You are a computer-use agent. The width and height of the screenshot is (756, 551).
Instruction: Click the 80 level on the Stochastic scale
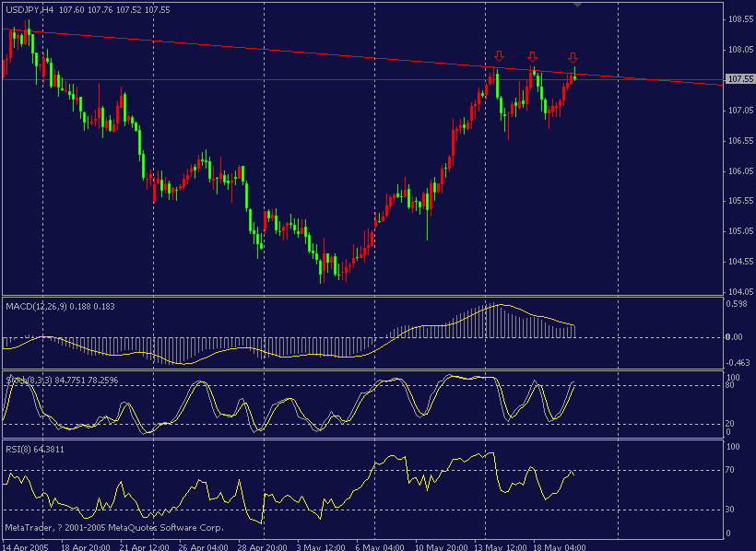click(x=730, y=385)
